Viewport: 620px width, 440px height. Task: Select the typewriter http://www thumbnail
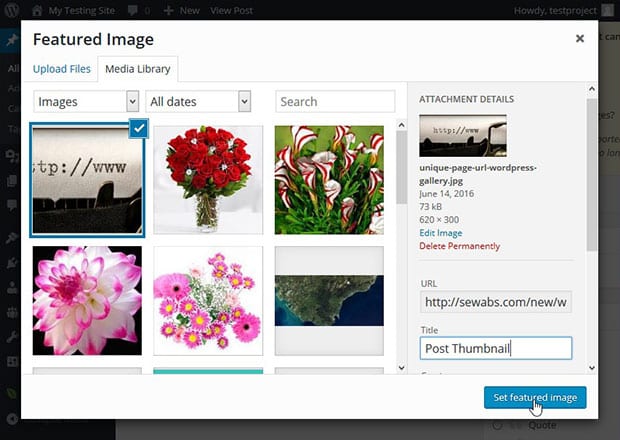87,180
